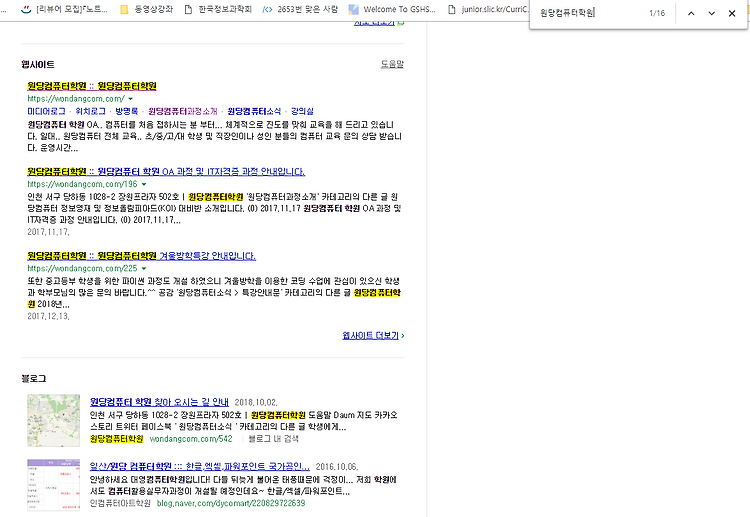Click the 2018.10.02. blog date
Viewport: 750px width, 517px height.
coord(256,403)
